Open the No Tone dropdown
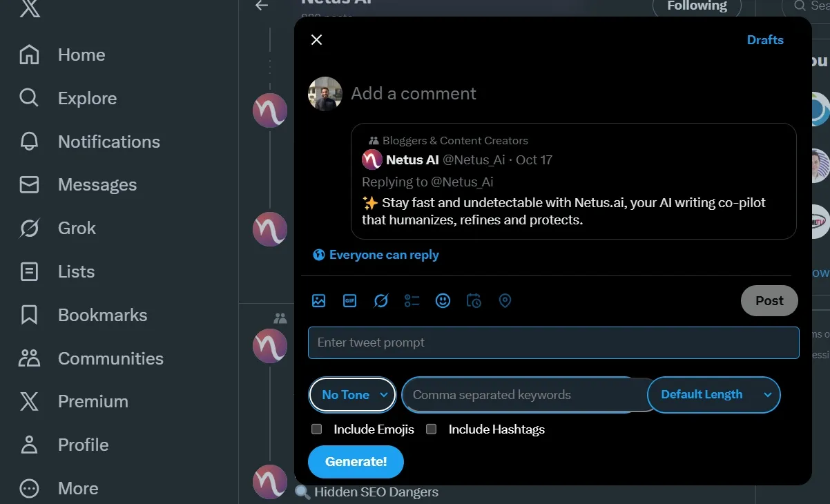Image resolution: width=830 pixels, height=504 pixels. click(x=351, y=394)
